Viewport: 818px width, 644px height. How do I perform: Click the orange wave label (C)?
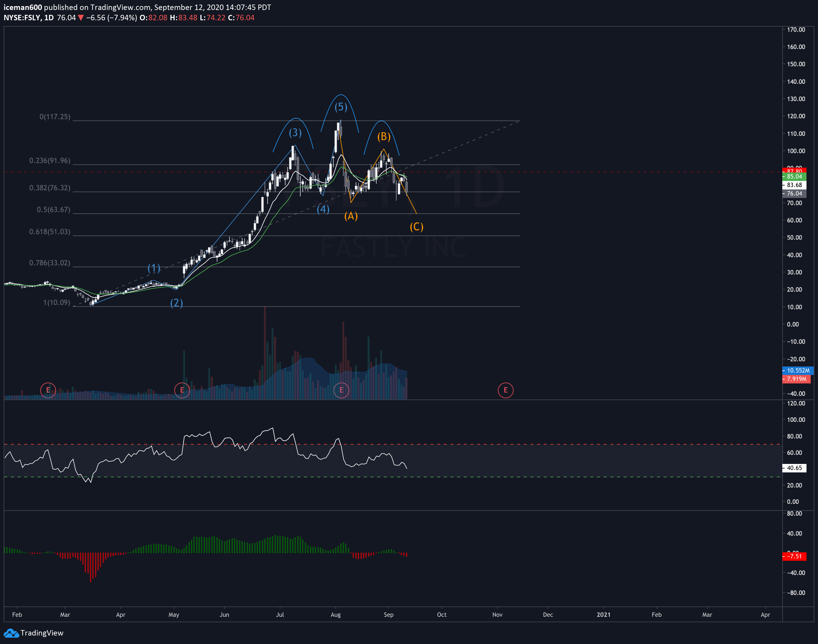point(417,227)
